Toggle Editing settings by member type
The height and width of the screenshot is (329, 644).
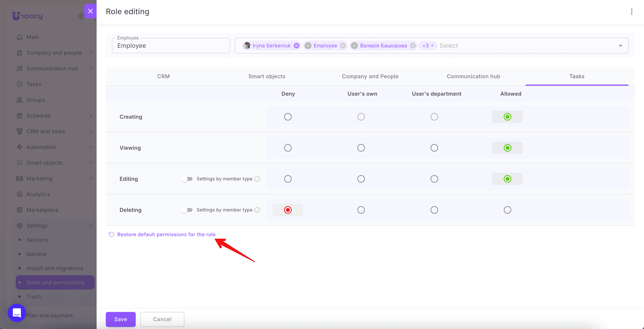187,179
